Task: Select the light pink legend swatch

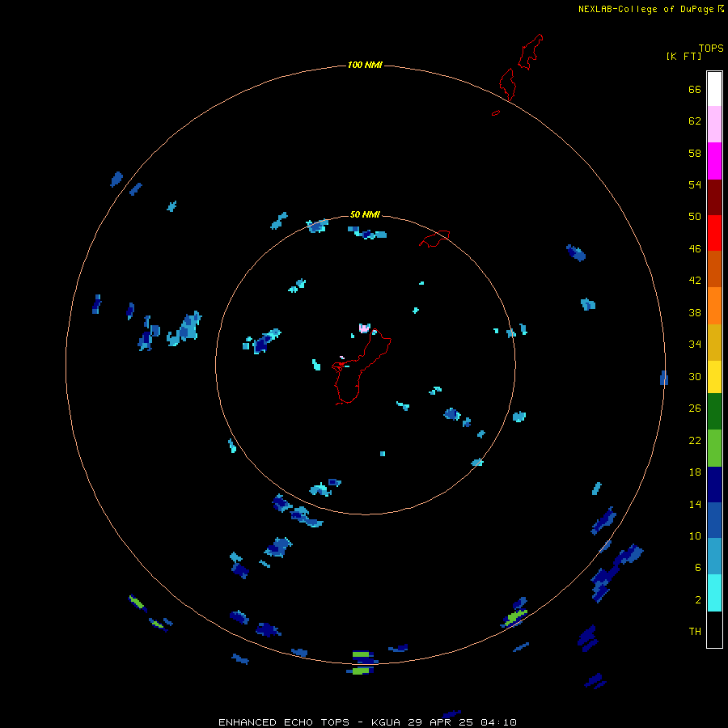Action: [714, 124]
